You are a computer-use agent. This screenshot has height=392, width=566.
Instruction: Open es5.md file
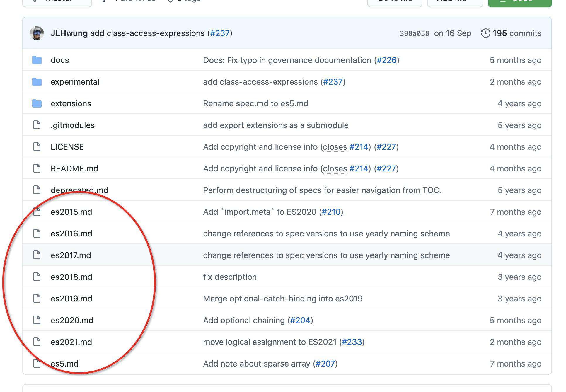[x=64, y=364]
